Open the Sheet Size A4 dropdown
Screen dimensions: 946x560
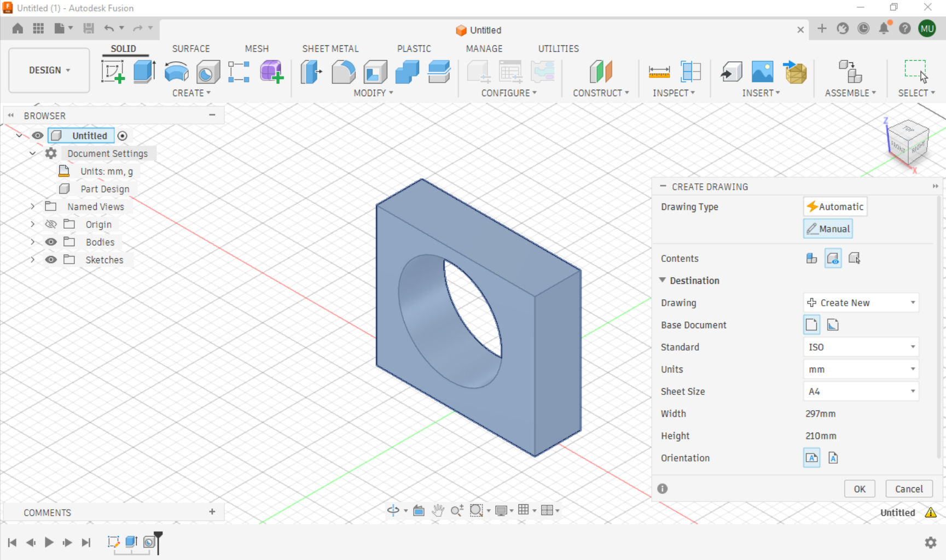pos(861,391)
